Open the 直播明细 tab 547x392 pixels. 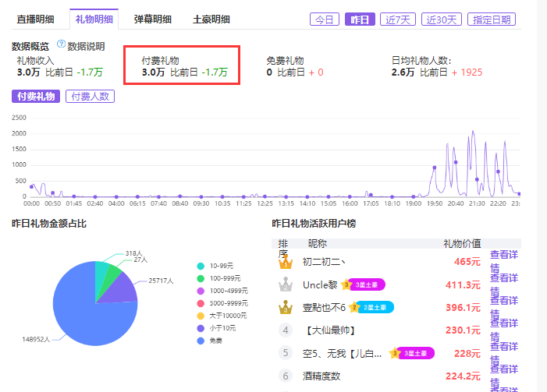click(35, 19)
